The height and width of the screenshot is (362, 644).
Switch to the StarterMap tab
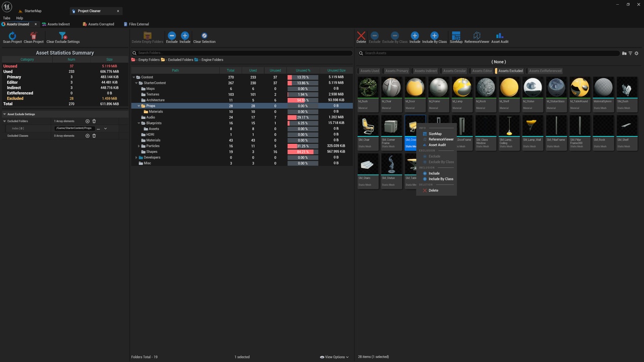click(x=33, y=11)
